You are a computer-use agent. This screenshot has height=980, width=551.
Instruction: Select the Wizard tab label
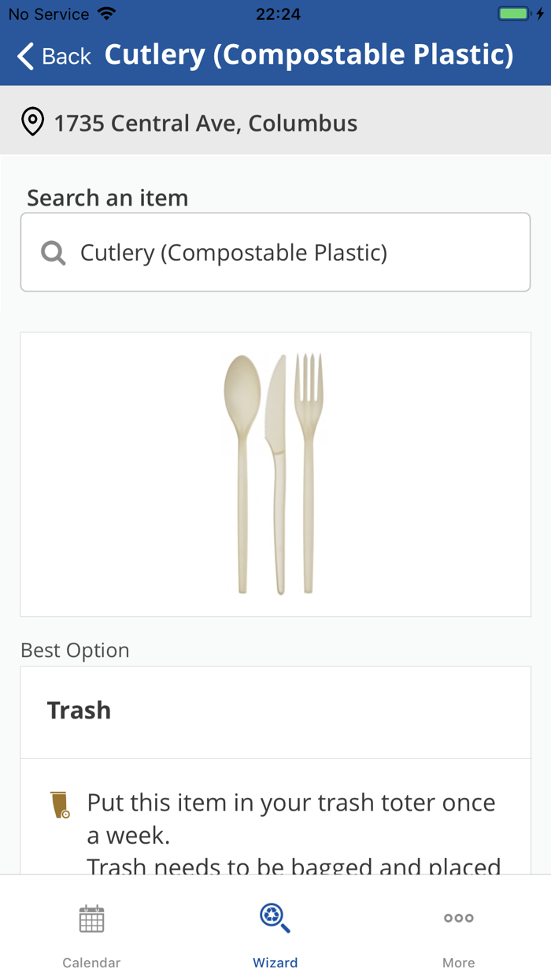[x=275, y=963]
